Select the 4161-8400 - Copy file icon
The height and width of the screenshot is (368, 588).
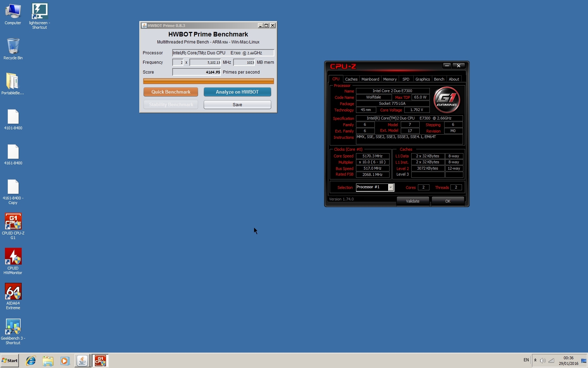(x=13, y=192)
